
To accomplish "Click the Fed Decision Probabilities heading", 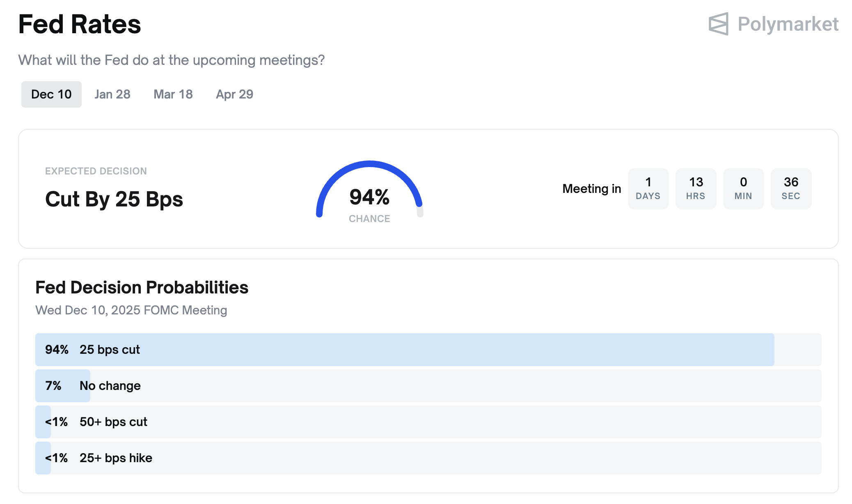I will coord(142,287).
